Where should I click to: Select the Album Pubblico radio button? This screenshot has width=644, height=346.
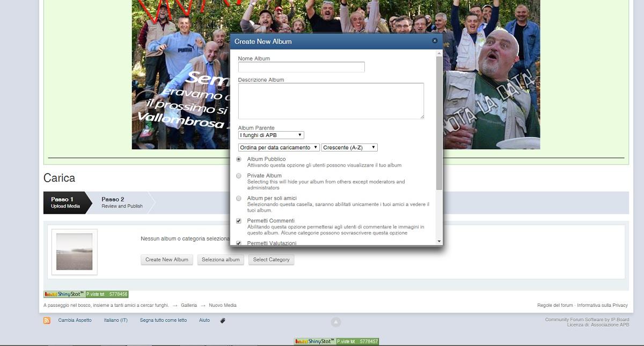click(x=239, y=160)
